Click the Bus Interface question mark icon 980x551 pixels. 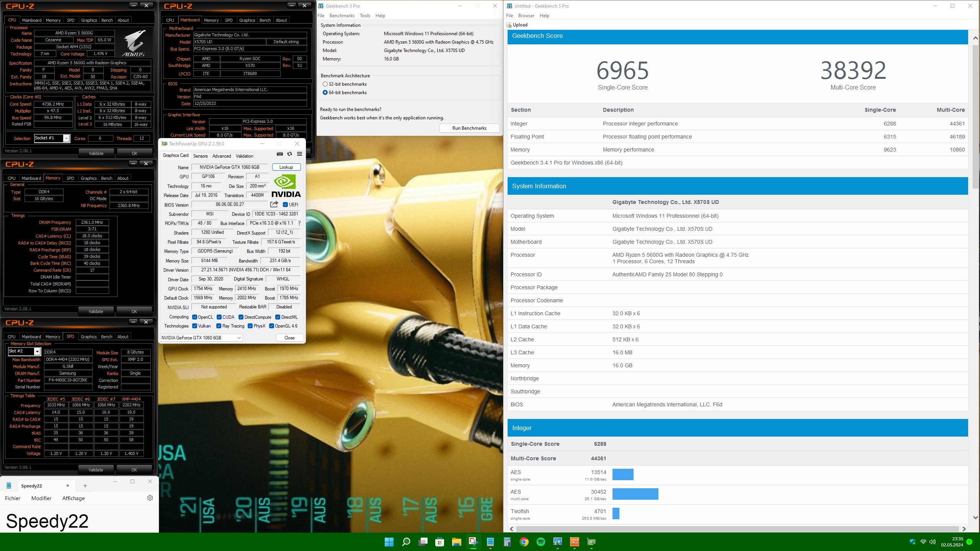[299, 223]
